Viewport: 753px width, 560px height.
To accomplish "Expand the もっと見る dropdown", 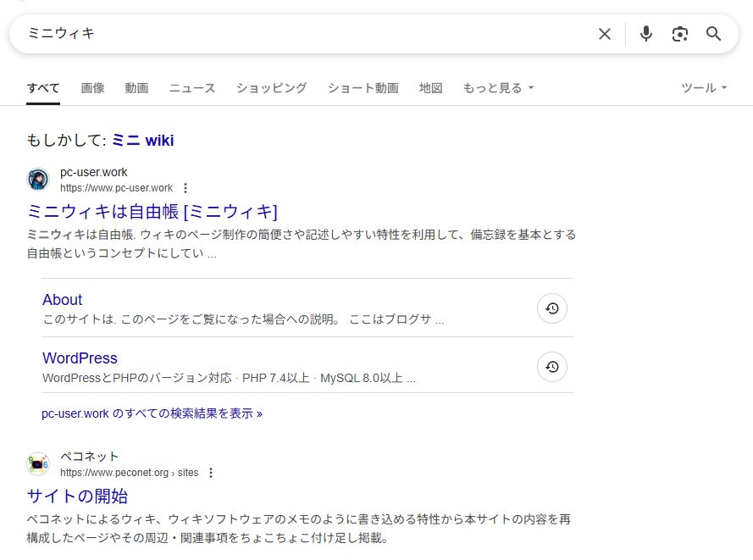I will [499, 88].
